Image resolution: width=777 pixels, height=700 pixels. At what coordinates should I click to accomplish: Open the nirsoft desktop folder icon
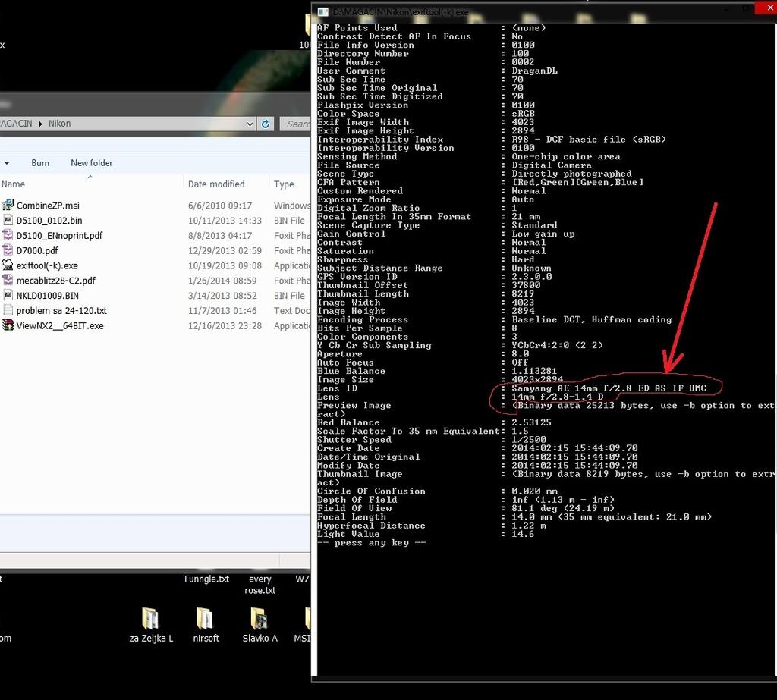coord(205,618)
